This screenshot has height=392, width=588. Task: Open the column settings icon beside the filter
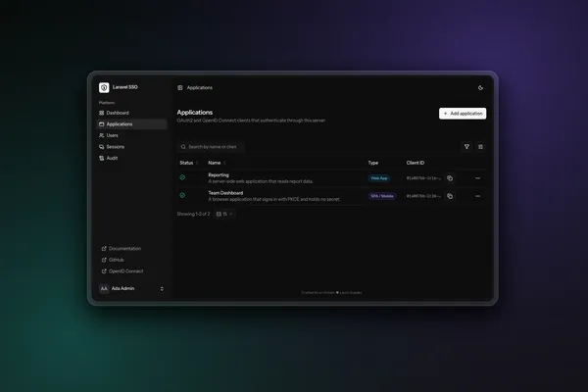[x=480, y=147]
